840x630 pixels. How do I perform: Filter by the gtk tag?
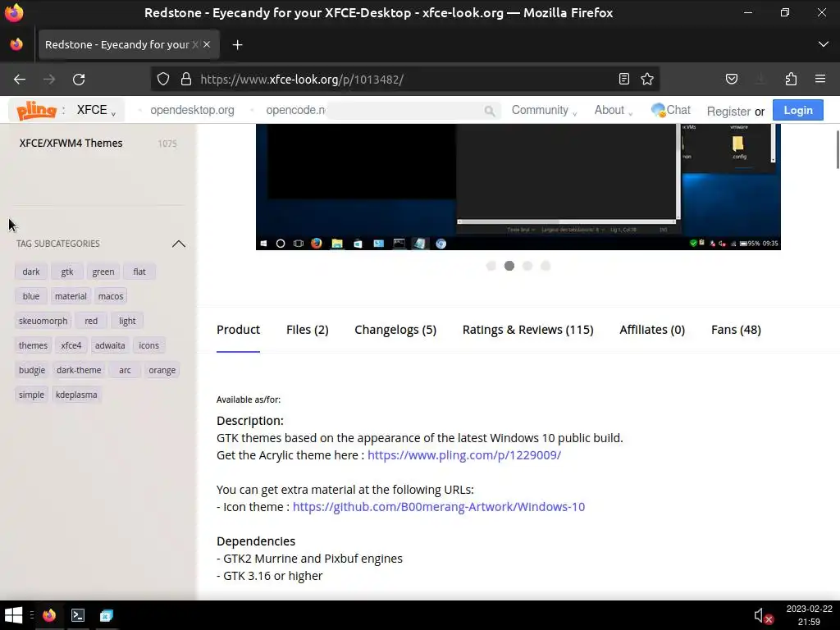[67, 272]
